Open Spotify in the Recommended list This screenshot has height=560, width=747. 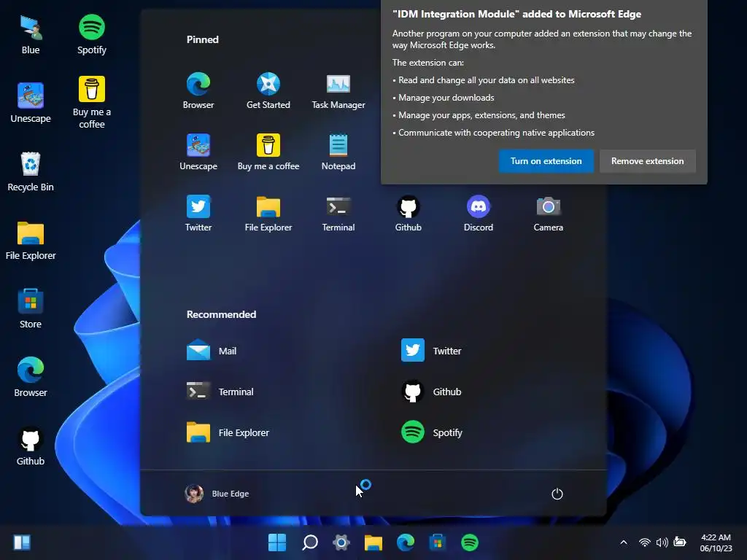pyautogui.click(x=432, y=433)
